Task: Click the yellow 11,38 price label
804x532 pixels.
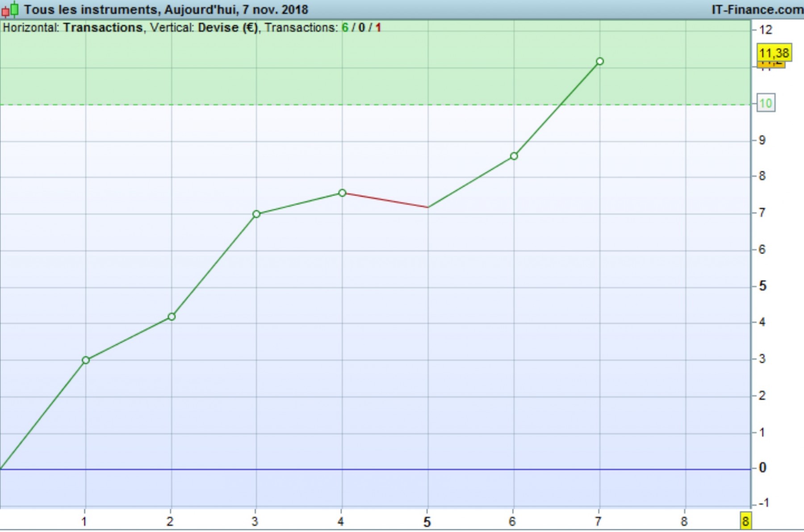Action: [x=774, y=53]
